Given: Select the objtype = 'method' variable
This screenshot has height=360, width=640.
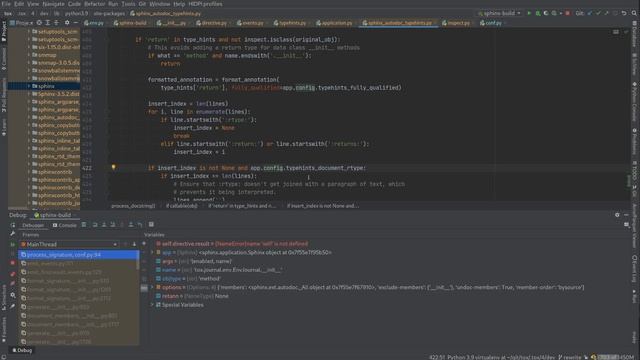Looking at the screenshot, I should (x=188, y=279).
